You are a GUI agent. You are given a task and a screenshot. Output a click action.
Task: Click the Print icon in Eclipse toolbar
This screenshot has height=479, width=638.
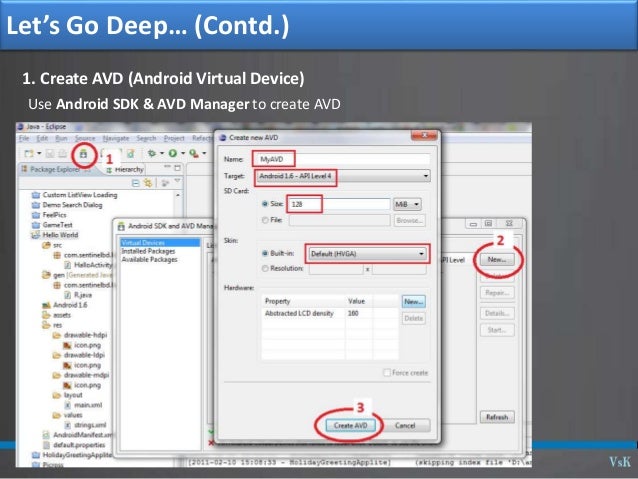point(62,153)
